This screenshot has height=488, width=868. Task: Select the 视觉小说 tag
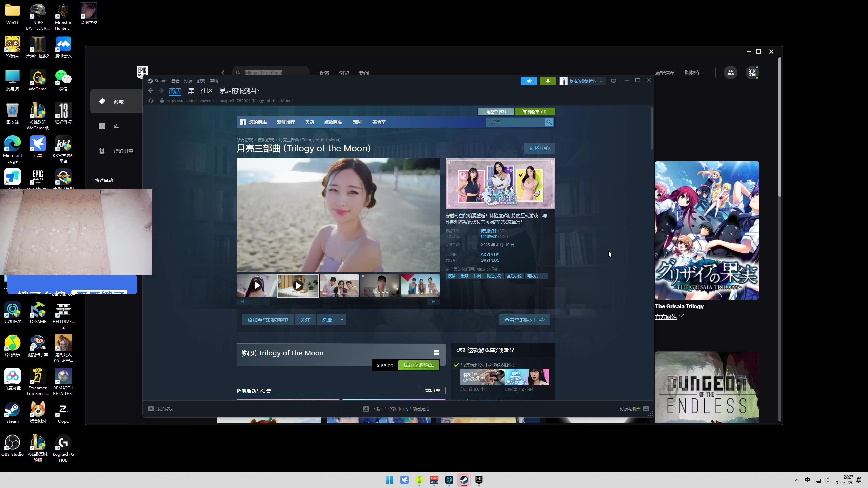pyautogui.click(x=494, y=276)
